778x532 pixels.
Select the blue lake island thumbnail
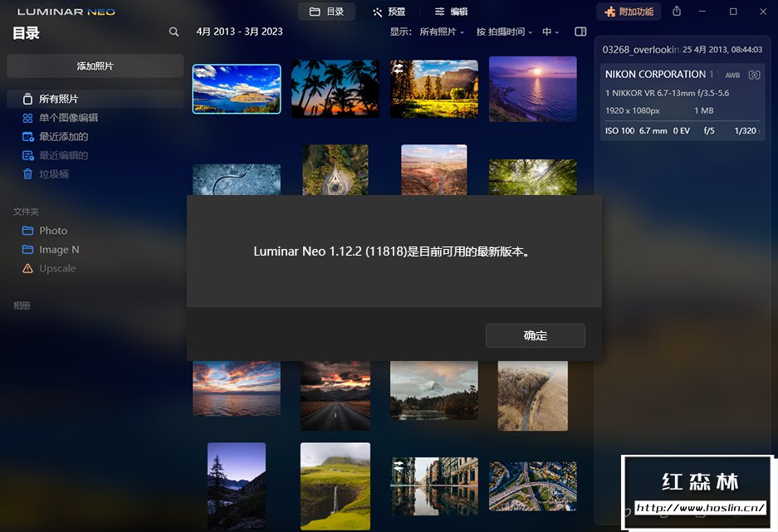click(237, 89)
